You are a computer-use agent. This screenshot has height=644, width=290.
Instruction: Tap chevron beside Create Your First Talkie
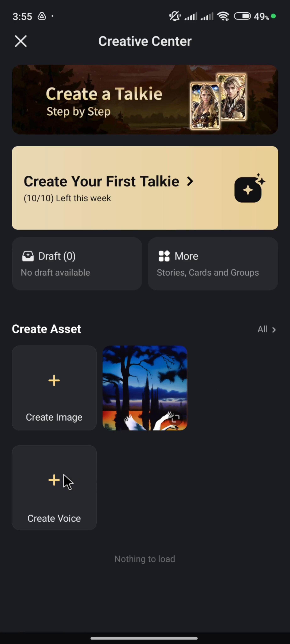(190, 181)
